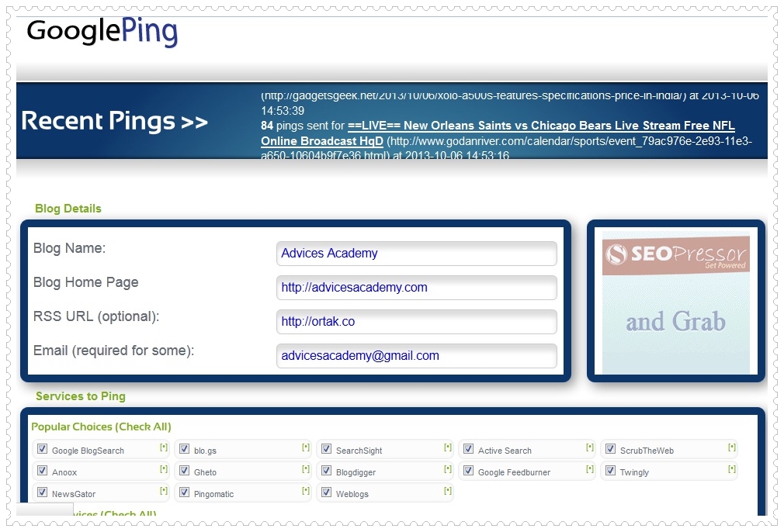Click the [+] icon next to Google Feedburner
The height and width of the screenshot is (532, 784).
pos(589,470)
